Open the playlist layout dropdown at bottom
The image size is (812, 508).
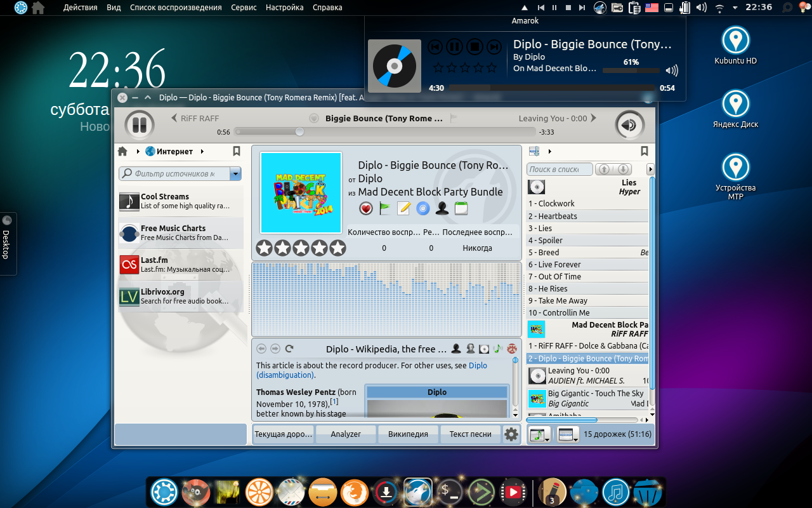pos(568,434)
